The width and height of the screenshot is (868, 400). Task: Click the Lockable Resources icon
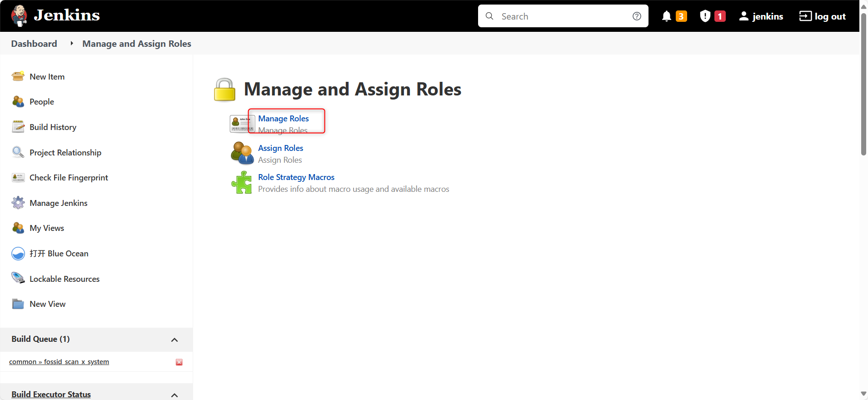coord(18,279)
